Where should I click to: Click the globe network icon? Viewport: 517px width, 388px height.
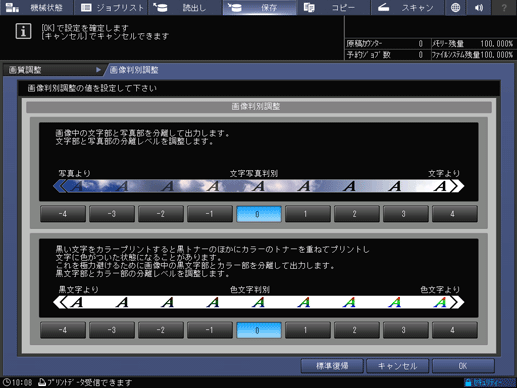click(x=455, y=7)
